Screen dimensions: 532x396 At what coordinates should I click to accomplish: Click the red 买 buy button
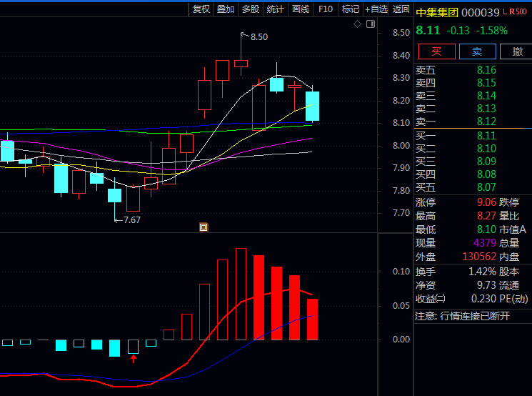(x=436, y=51)
